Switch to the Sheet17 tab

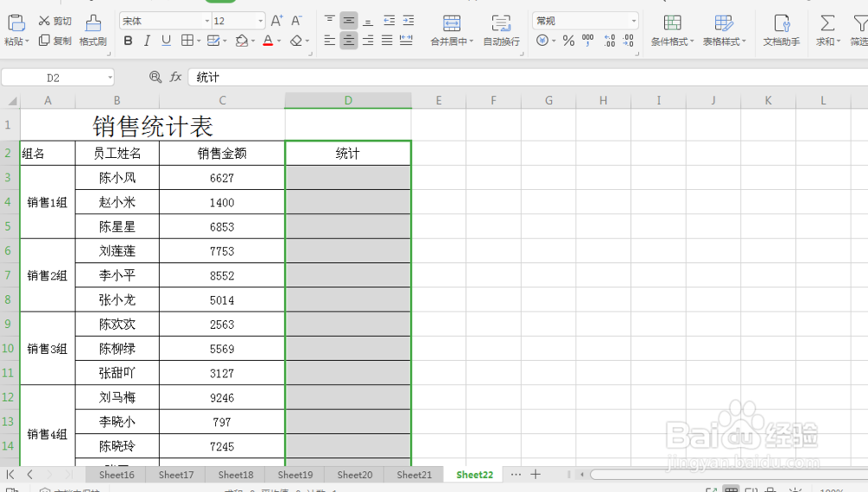tap(176, 475)
